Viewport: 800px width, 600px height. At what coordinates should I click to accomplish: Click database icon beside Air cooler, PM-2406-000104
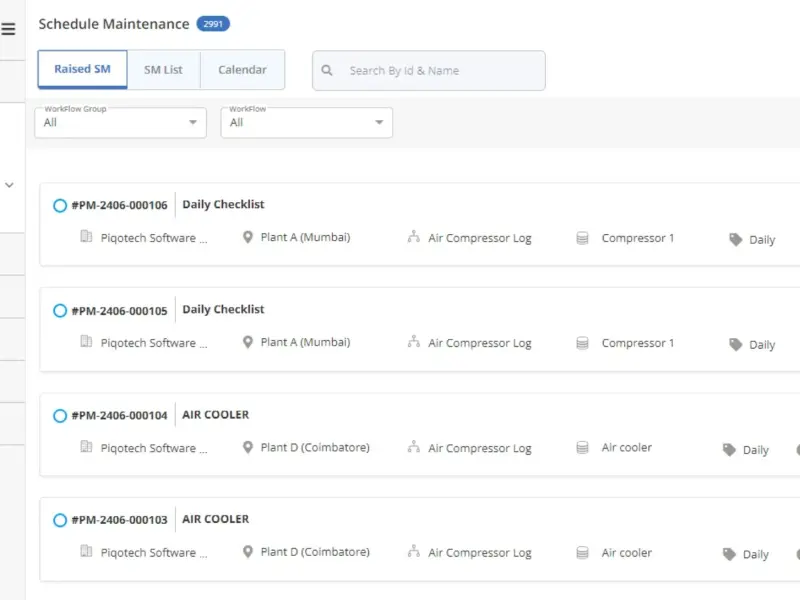click(582, 448)
